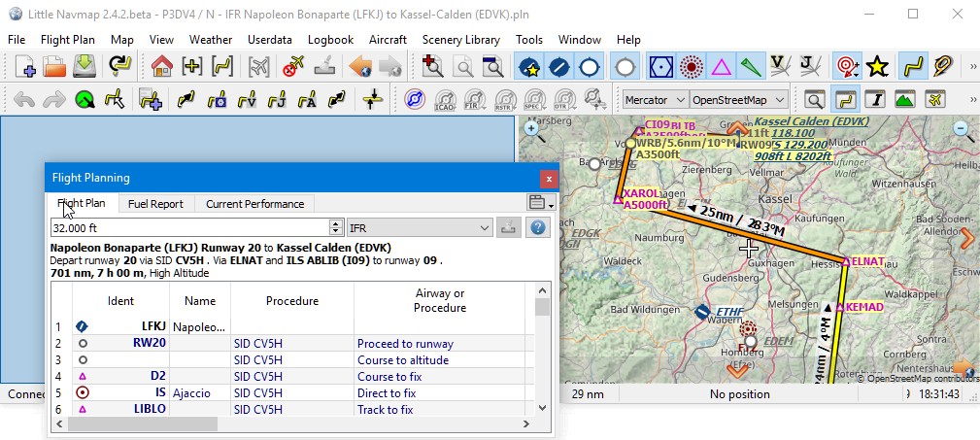980x440 pixels.
Task: Click the Undo arrow in the toolbar
Action: click(x=23, y=99)
